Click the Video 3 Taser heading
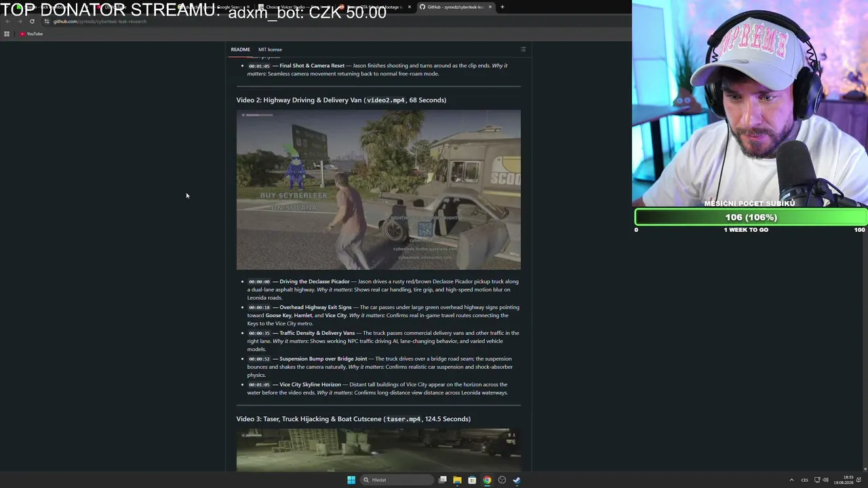 (353, 419)
